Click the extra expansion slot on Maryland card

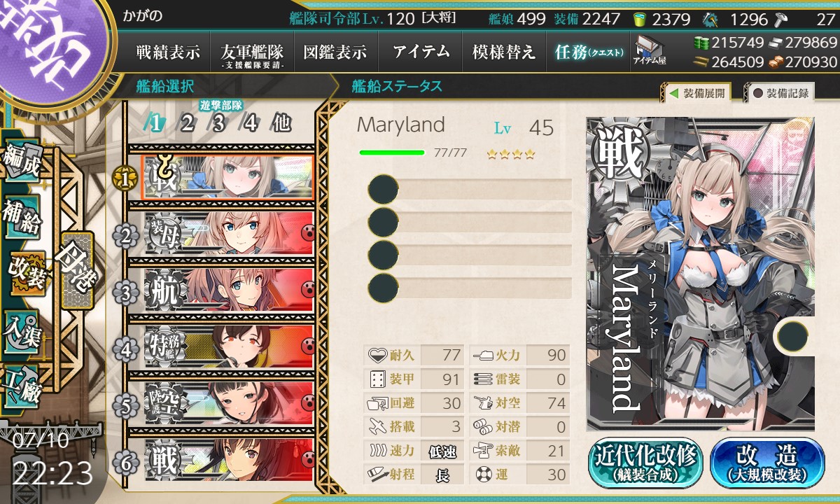click(792, 335)
